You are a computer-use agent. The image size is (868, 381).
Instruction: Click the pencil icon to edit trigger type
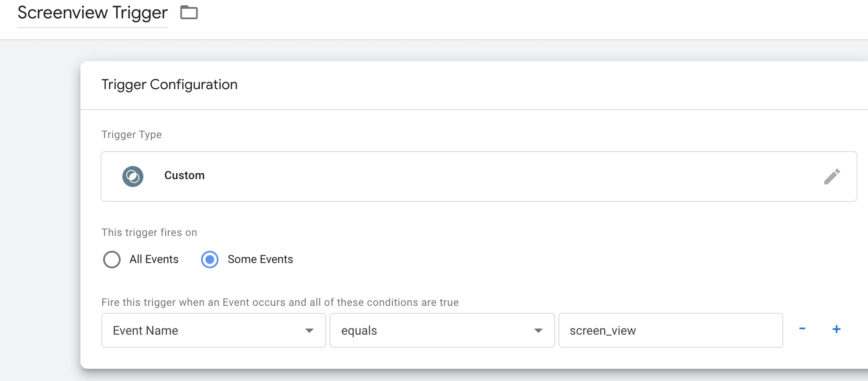point(832,177)
